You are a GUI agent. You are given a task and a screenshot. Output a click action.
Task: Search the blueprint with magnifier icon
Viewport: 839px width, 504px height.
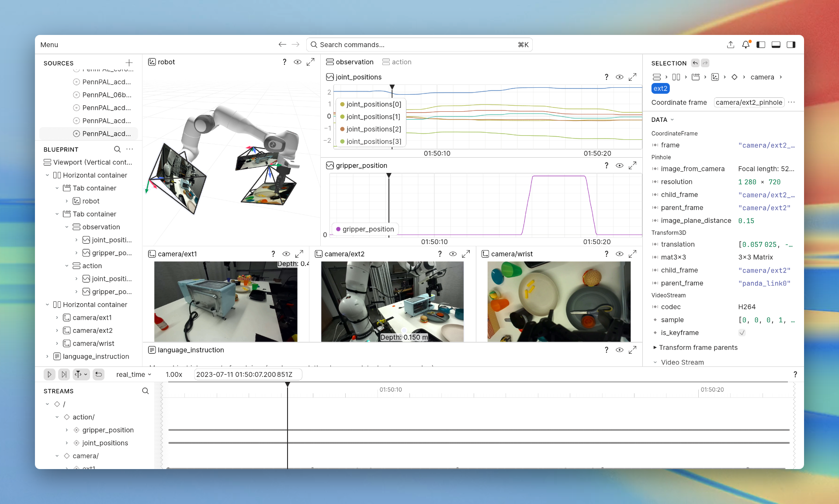[x=117, y=149]
